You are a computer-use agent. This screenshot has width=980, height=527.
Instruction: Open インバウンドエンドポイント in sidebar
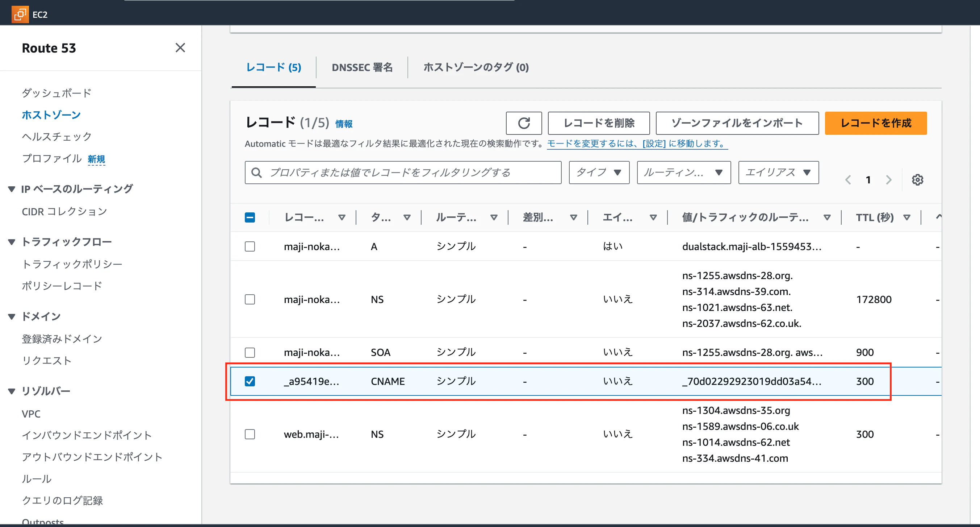pos(87,435)
